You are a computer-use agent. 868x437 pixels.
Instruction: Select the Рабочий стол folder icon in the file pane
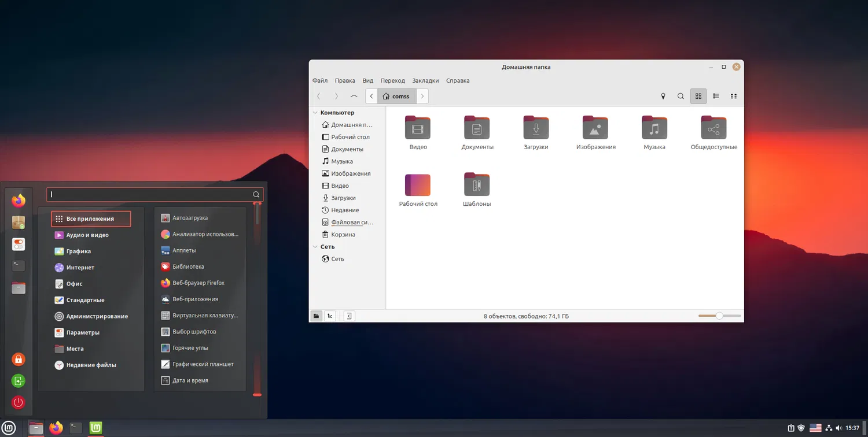point(418,185)
